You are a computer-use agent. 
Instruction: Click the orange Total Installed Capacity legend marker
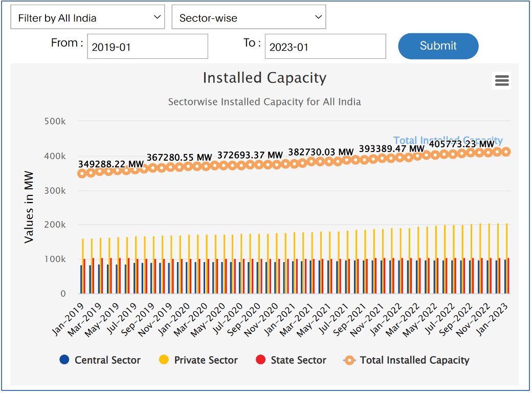point(349,360)
